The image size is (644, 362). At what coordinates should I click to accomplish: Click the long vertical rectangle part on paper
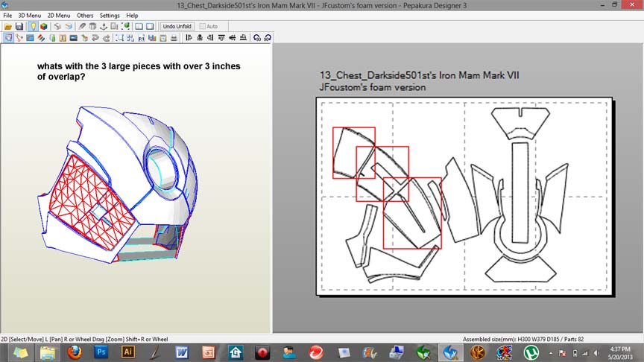pyautogui.click(x=520, y=193)
